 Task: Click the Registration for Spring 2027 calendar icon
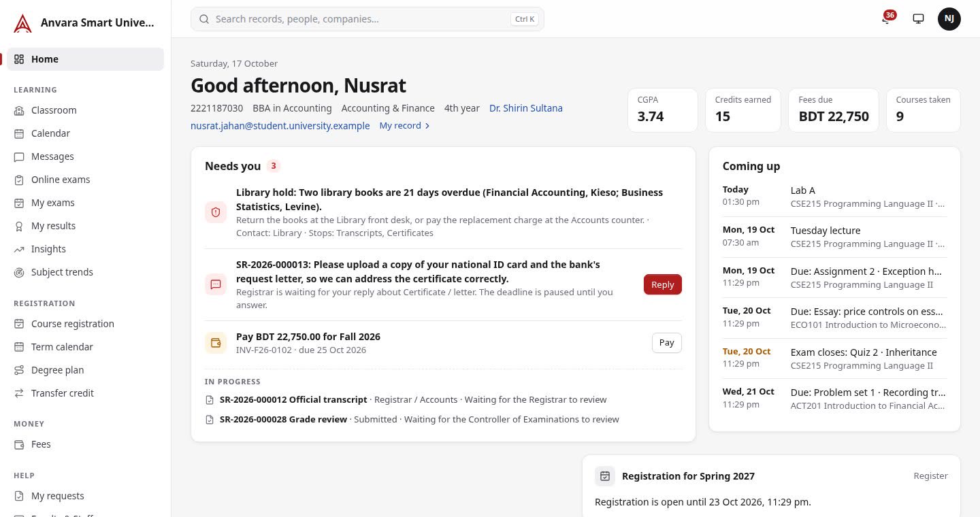click(605, 476)
